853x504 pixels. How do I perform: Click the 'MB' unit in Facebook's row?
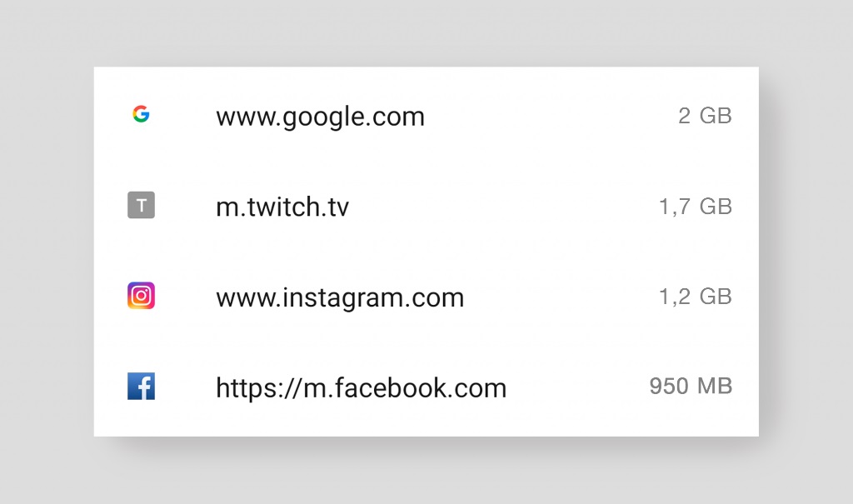[x=715, y=387]
